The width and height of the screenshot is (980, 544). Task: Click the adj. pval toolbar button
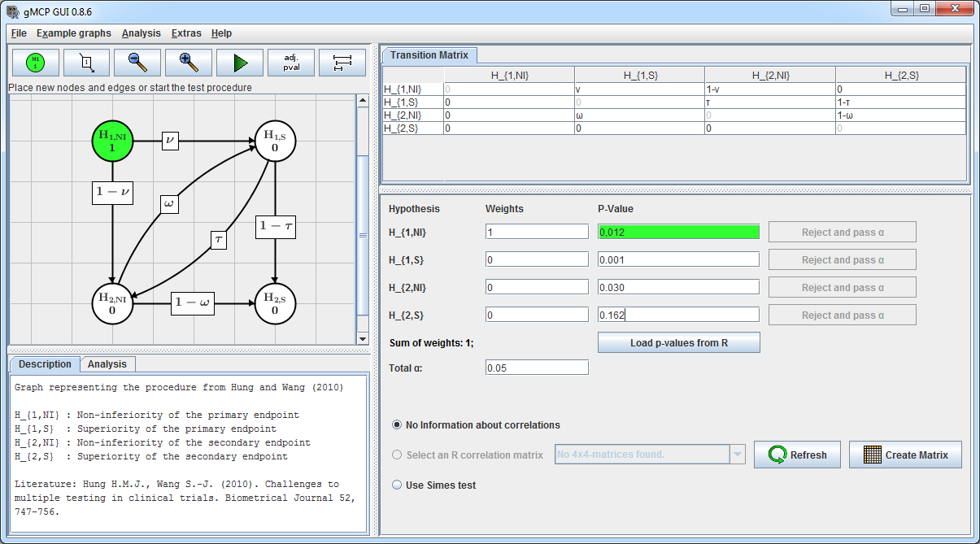coord(291,63)
